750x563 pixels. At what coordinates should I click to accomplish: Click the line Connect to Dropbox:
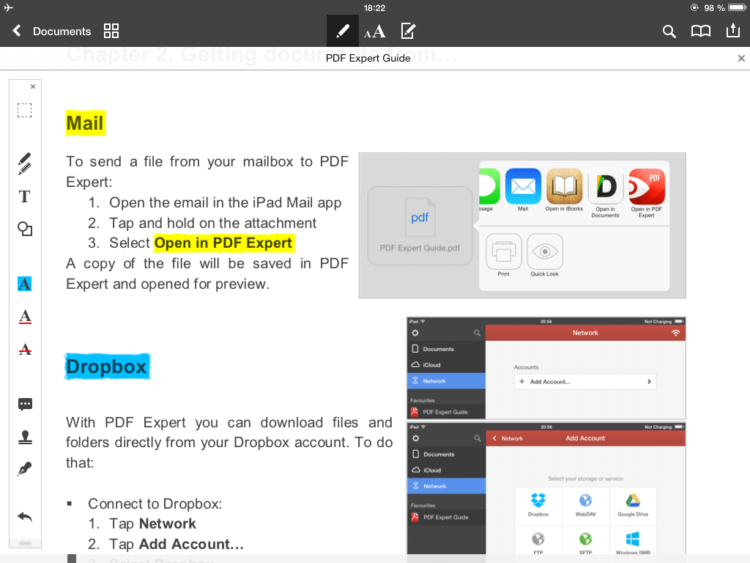click(155, 504)
